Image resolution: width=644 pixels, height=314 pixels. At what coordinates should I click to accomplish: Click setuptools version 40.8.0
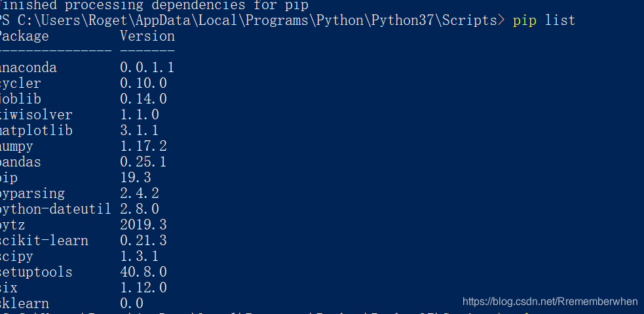click(x=143, y=271)
